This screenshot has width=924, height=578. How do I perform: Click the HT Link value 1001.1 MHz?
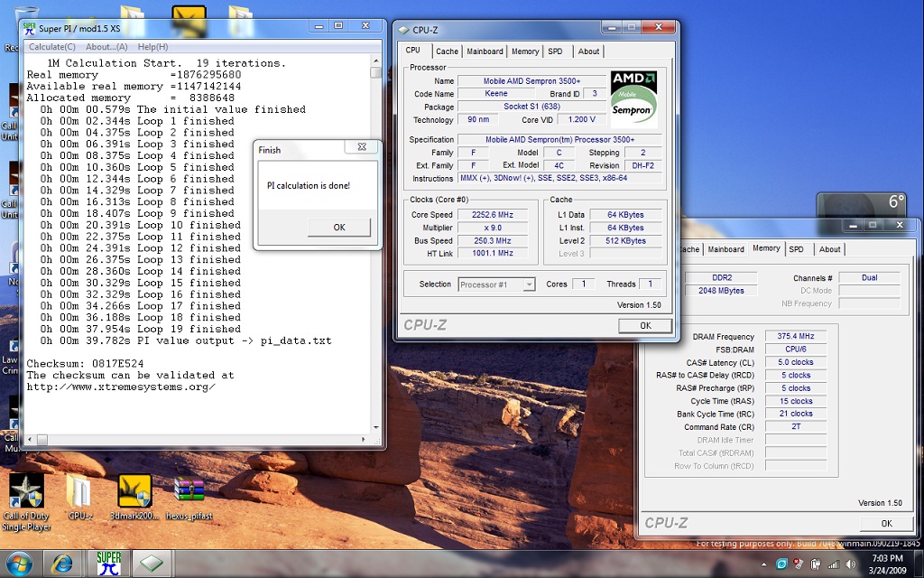tap(492, 253)
